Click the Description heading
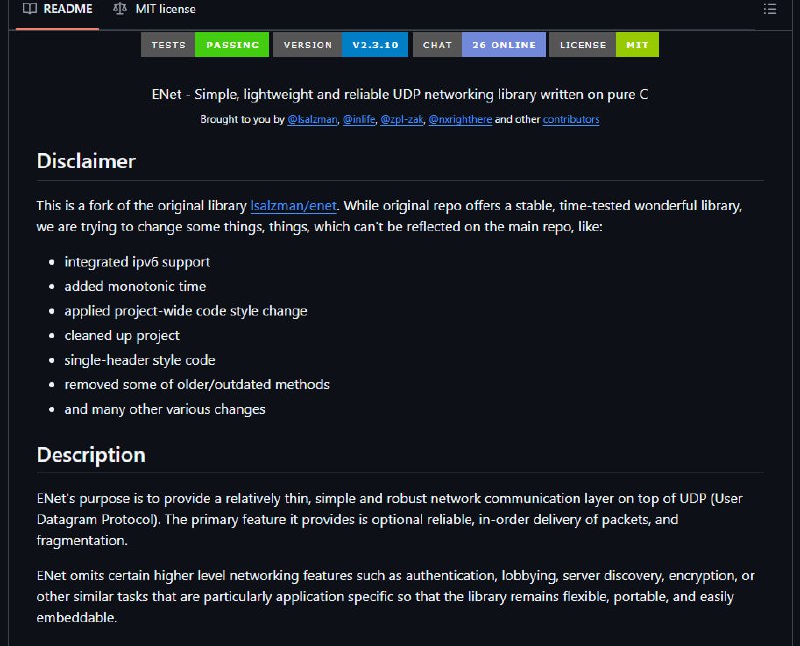Viewport: 800px width, 646px height. 91,455
